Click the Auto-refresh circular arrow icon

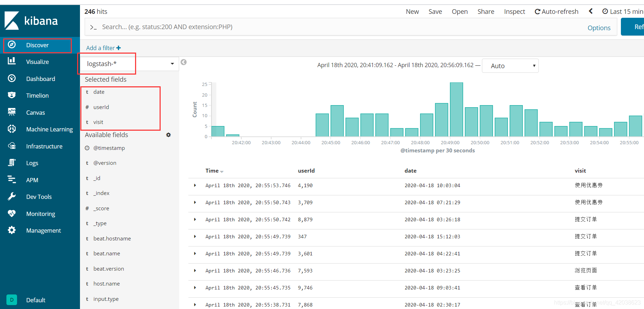pyautogui.click(x=537, y=12)
